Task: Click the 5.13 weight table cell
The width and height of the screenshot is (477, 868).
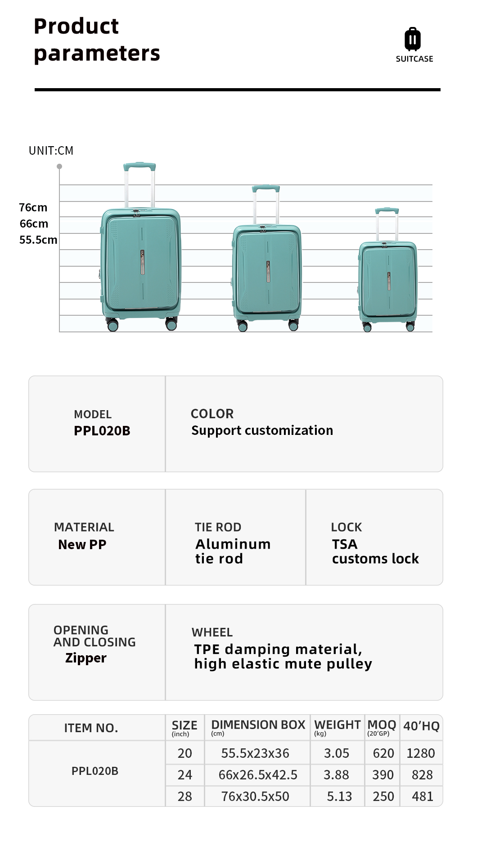Action: click(339, 796)
